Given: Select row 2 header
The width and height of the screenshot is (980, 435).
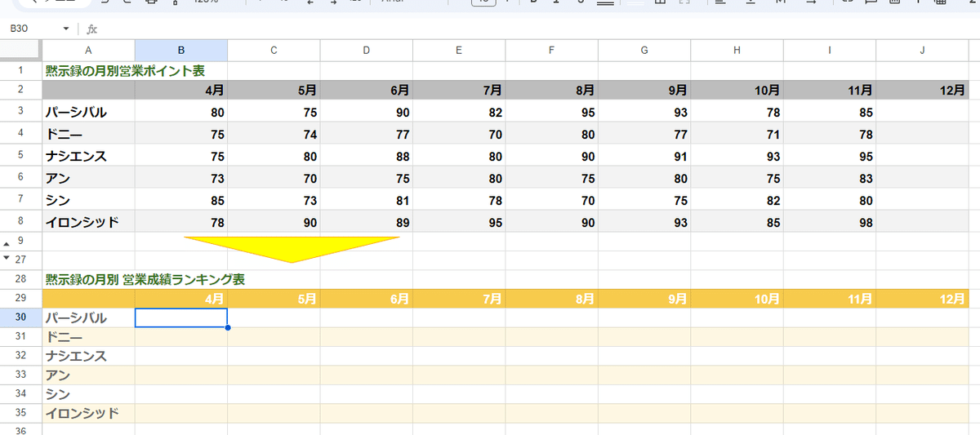Looking at the screenshot, I should [21, 91].
